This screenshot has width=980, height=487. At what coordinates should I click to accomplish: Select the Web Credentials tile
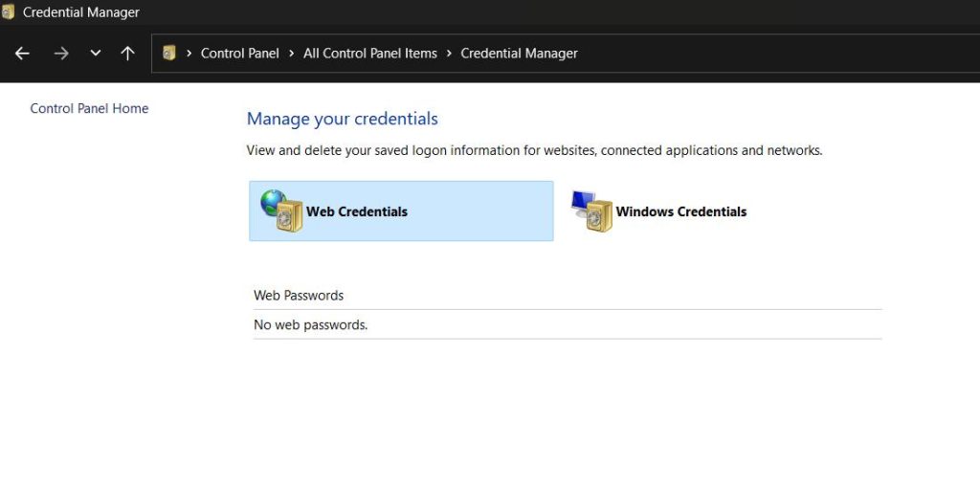tap(401, 211)
